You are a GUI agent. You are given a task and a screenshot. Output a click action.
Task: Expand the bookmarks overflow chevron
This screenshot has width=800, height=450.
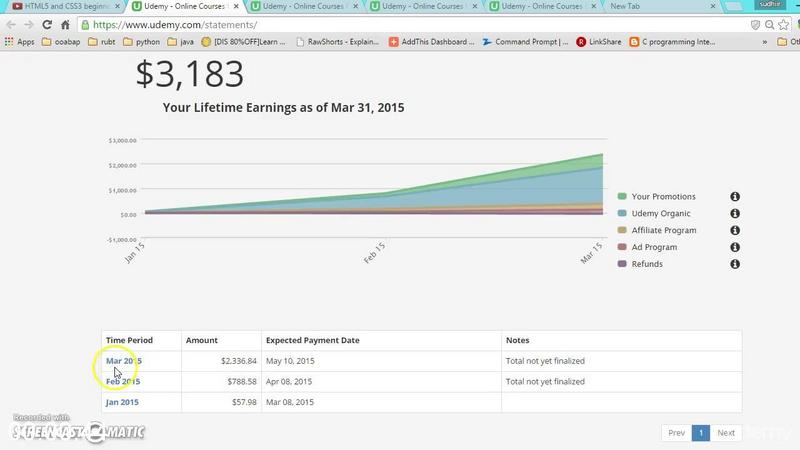(765, 42)
